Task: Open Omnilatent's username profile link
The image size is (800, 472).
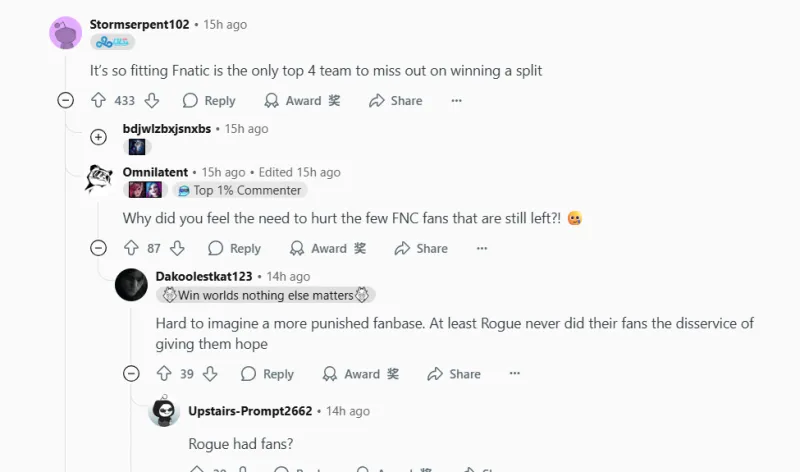Action: coord(155,172)
